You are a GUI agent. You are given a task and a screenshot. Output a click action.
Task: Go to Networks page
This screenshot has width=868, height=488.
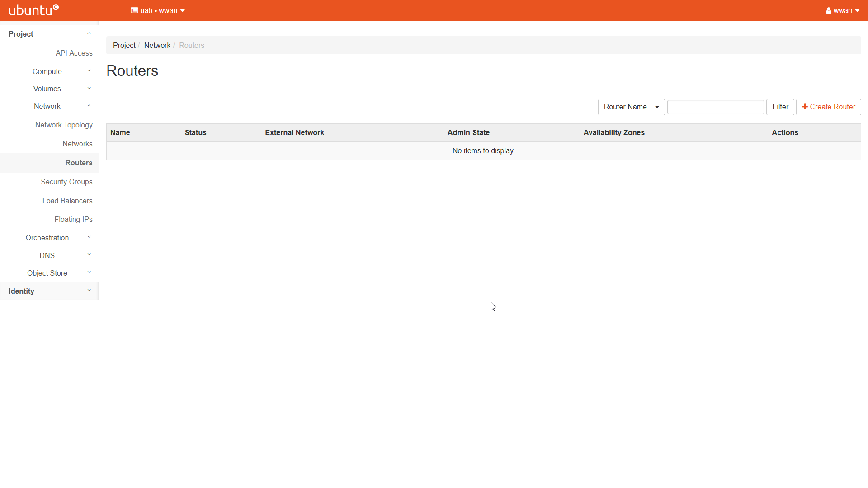(x=77, y=144)
